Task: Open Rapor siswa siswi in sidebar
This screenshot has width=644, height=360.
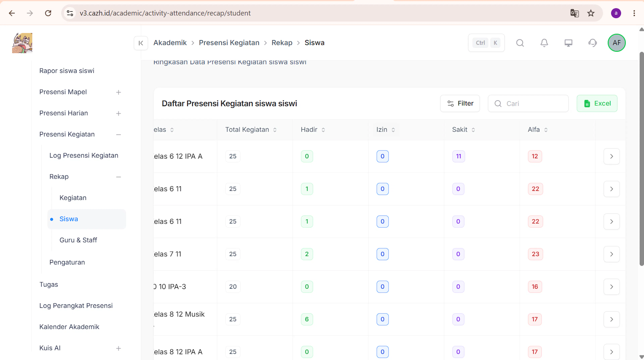Action: (67, 71)
